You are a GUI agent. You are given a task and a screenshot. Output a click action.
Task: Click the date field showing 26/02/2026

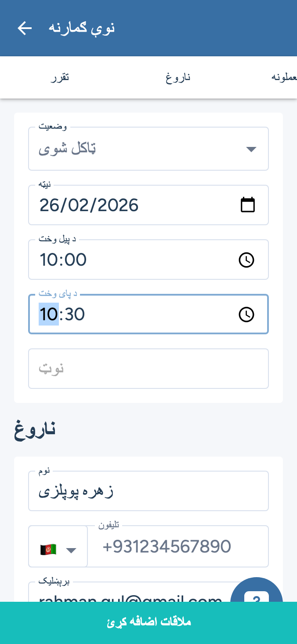(x=132, y=205)
